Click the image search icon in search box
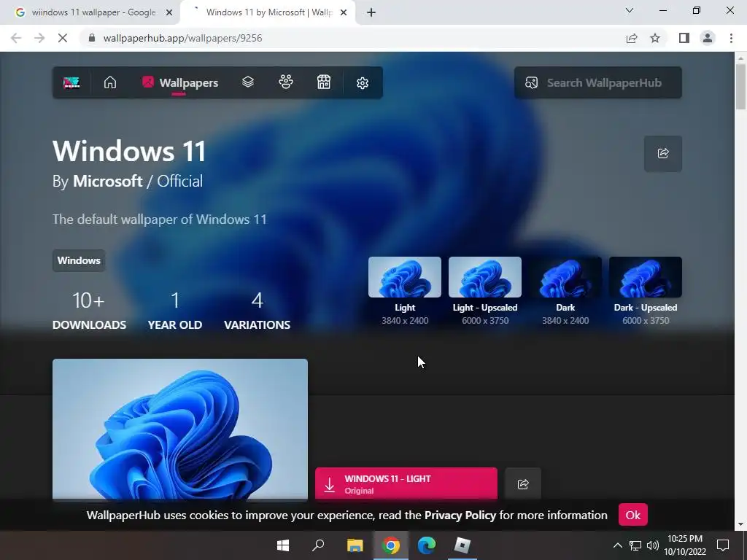Viewport: 747px width, 560px height. pyautogui.click(x=531, y=83)
